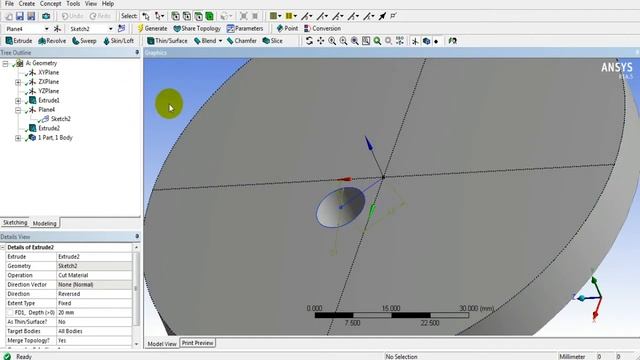
Task: Select Sketch2 in the tree outline
Action: point(60,119)
